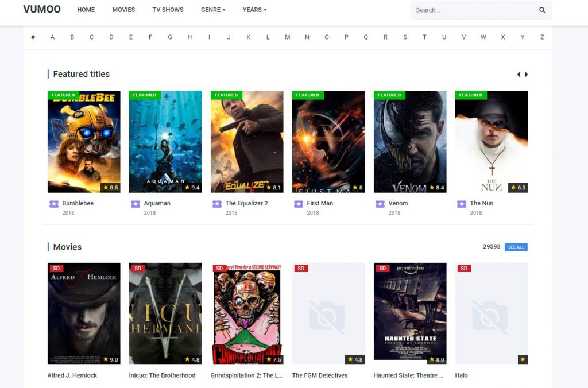Click letter B in the alphabet filter
588x388 pixels.
point(72,37)
